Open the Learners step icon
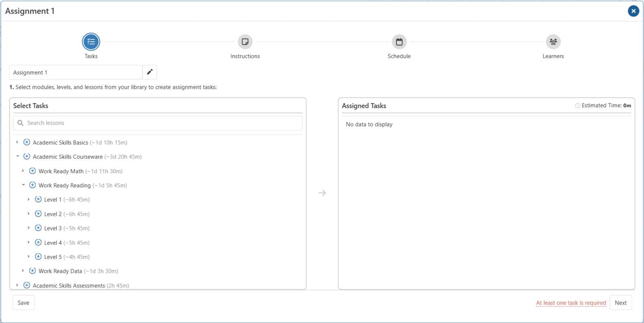The image size is (644, 323). tap(553, 41)
